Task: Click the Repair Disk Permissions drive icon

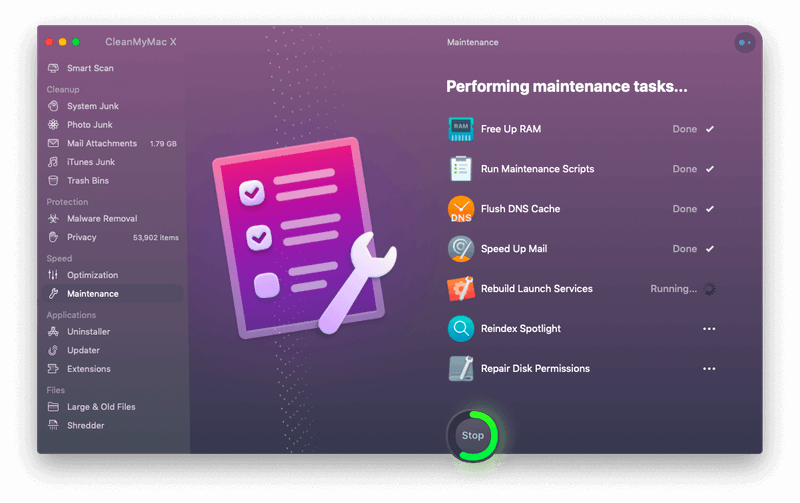Action: click(x=461, y=368)
